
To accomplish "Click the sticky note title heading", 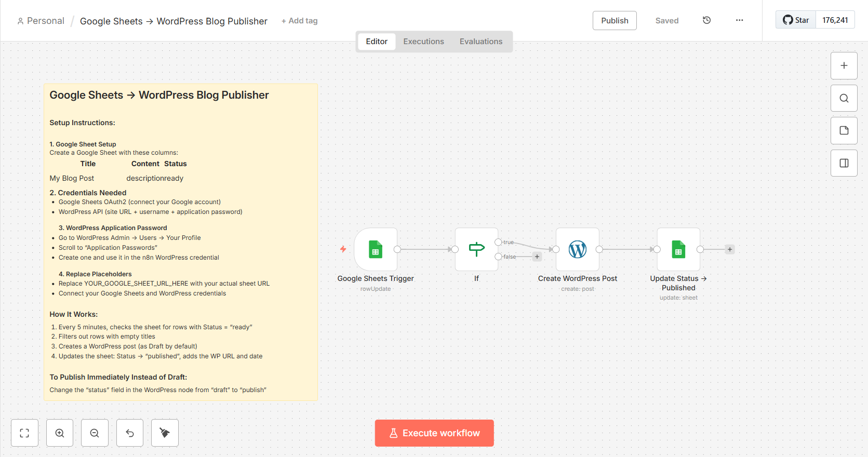I will 159,95.
